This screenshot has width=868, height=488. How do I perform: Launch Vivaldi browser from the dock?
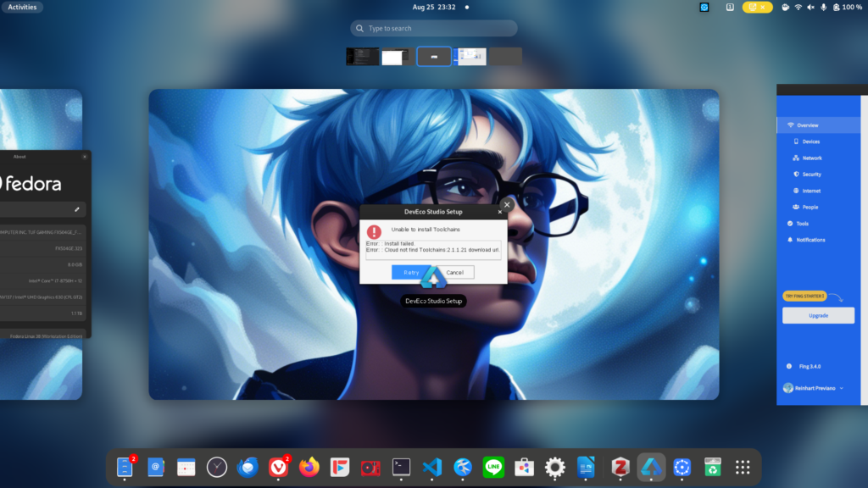coord(278,467)
